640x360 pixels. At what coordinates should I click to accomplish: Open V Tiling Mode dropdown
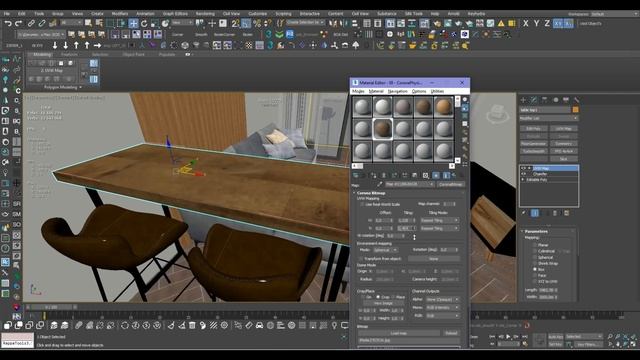[440, 229]
